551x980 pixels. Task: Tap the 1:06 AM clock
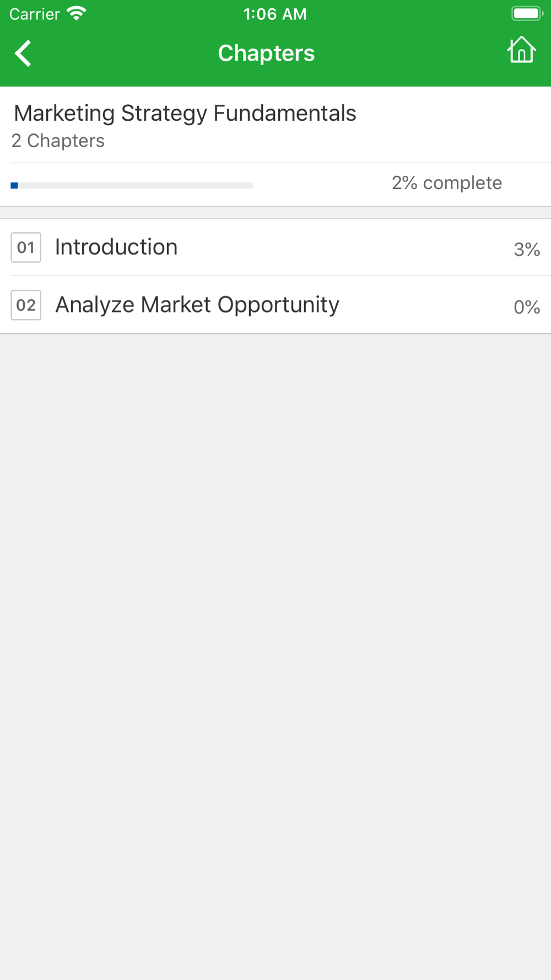click(x=275, y=14)
